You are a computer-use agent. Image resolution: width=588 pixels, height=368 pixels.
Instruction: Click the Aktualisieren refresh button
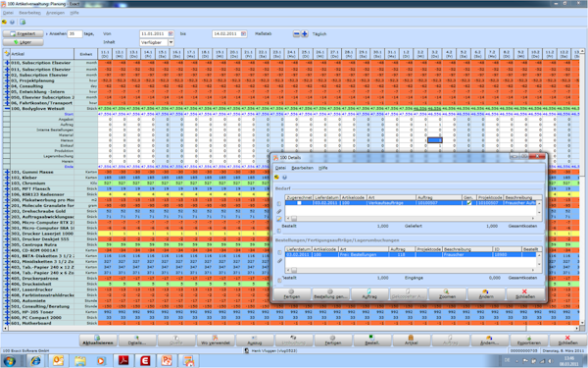pos(98,341)
